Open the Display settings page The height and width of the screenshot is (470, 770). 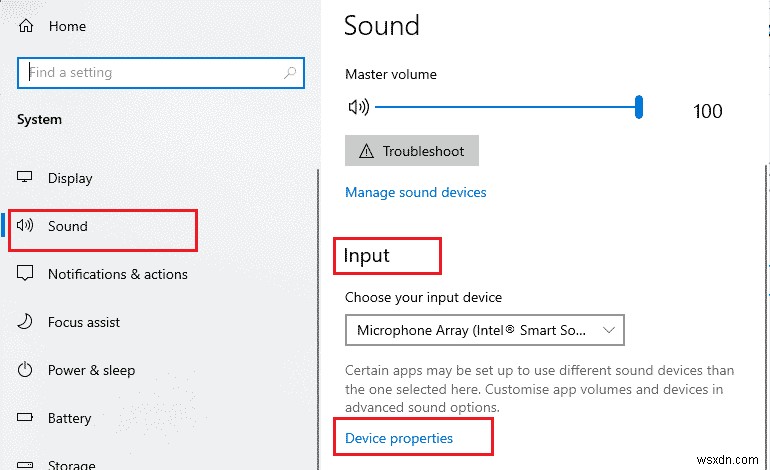pyautogui.click(x=70, y=178)
